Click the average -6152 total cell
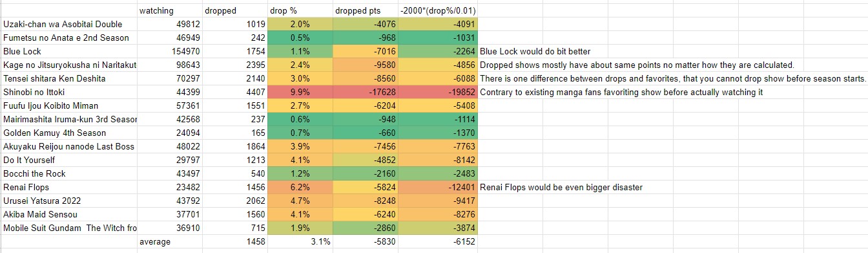 437,241
